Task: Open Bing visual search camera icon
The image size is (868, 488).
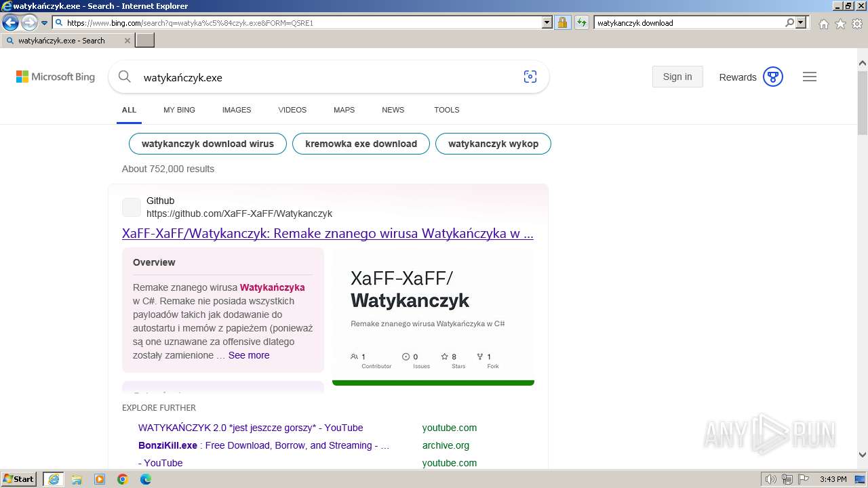Action: pyautogui.click(x=530, y=77)
